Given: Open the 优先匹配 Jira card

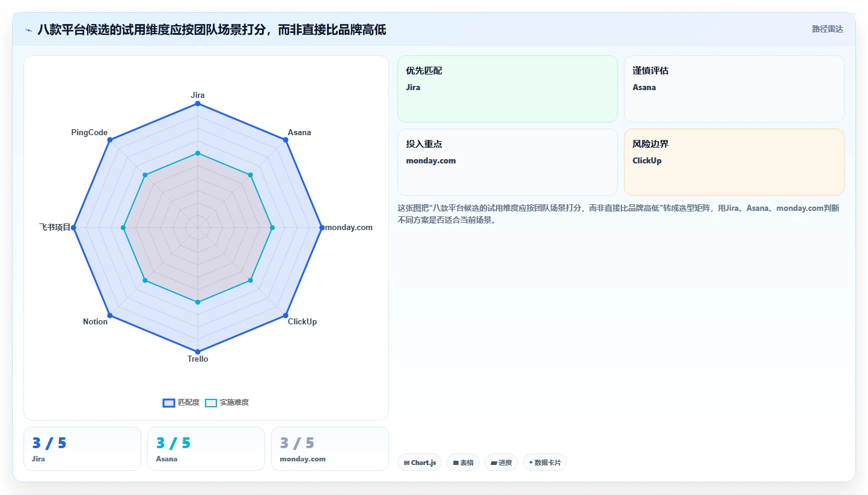Looking at the screenshot, I should tap(507, 89).
